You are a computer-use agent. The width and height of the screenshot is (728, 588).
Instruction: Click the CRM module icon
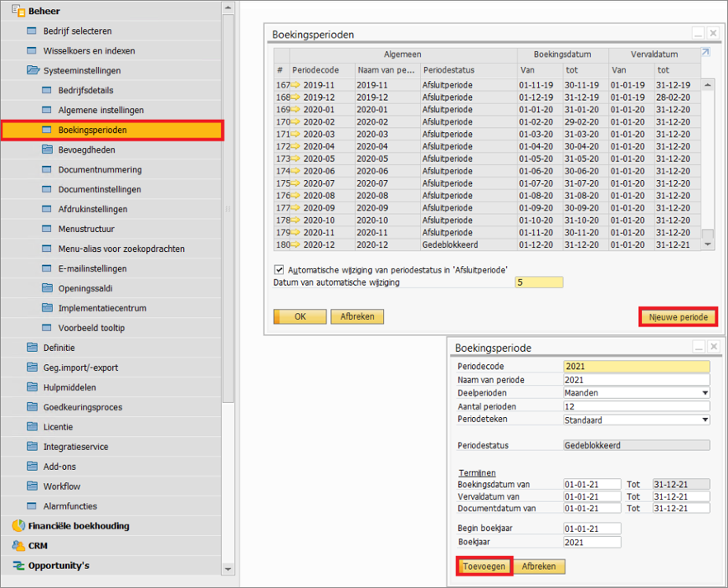(x=18, y=546)
